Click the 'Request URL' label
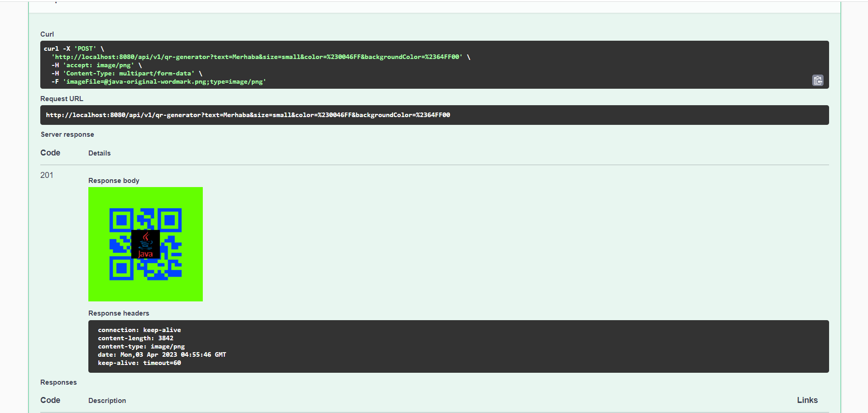The image size is (868, 413). 62,99
